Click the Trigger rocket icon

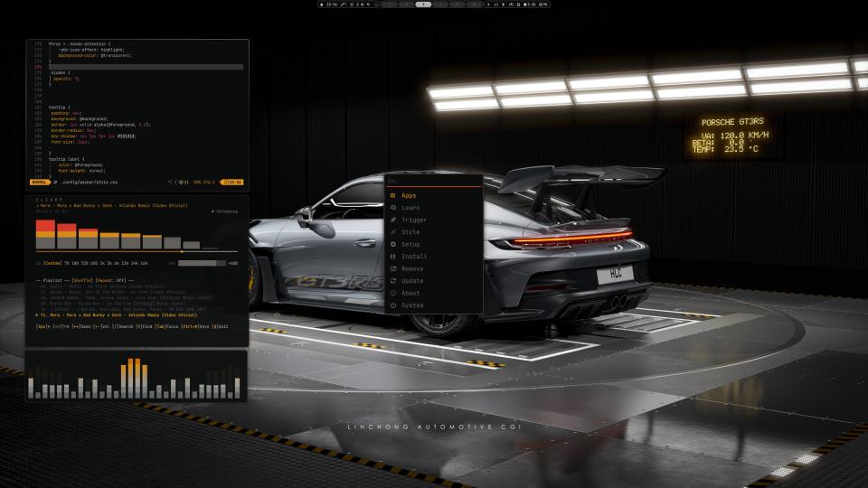(392, 220)
